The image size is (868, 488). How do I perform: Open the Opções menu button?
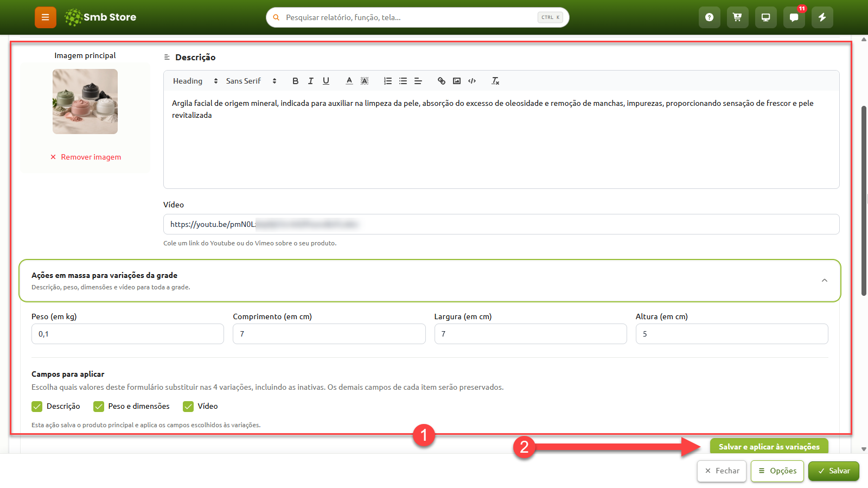[778, 471]
